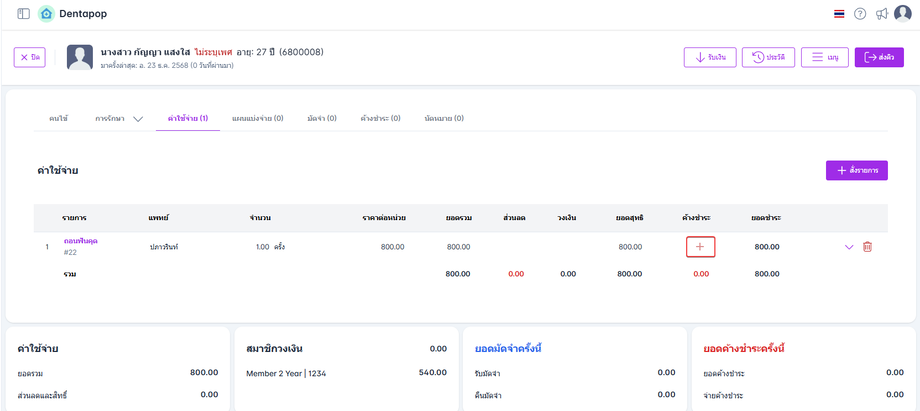Click the Dentapop home logo
The height and width of the screenshot is (411, 920).
click(46, 14)
